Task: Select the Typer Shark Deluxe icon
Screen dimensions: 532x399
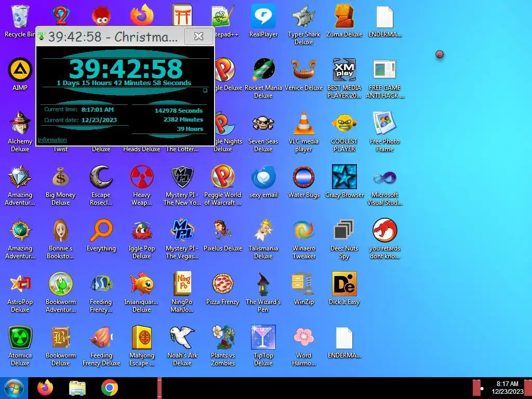Action: pyautogui.click(x=303, y=16)
